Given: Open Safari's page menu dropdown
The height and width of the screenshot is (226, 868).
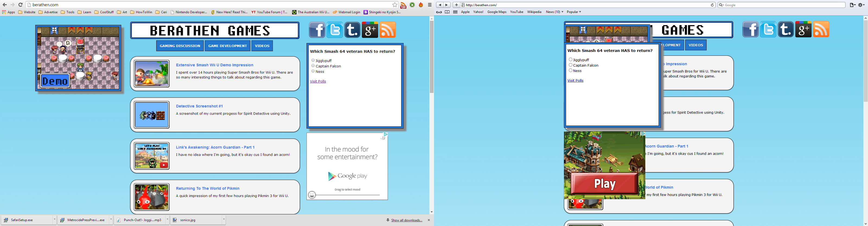Looking at the screenshot, I should coord(853,5).
